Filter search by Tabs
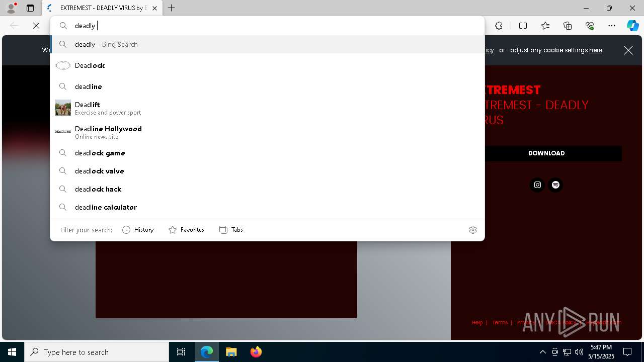The image size is (644, 362). (x=231, y=230)
